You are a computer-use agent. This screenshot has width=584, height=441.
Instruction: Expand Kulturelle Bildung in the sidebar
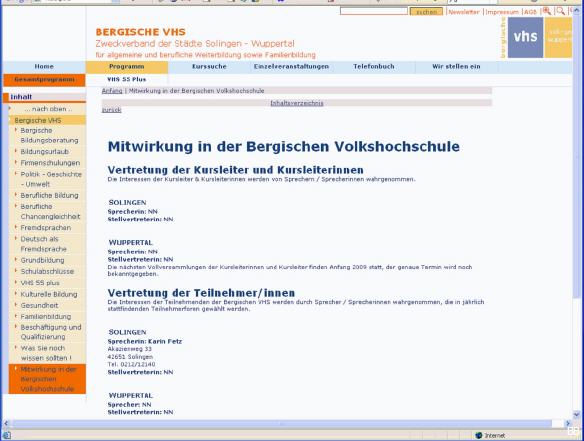[x=49, y=294]
